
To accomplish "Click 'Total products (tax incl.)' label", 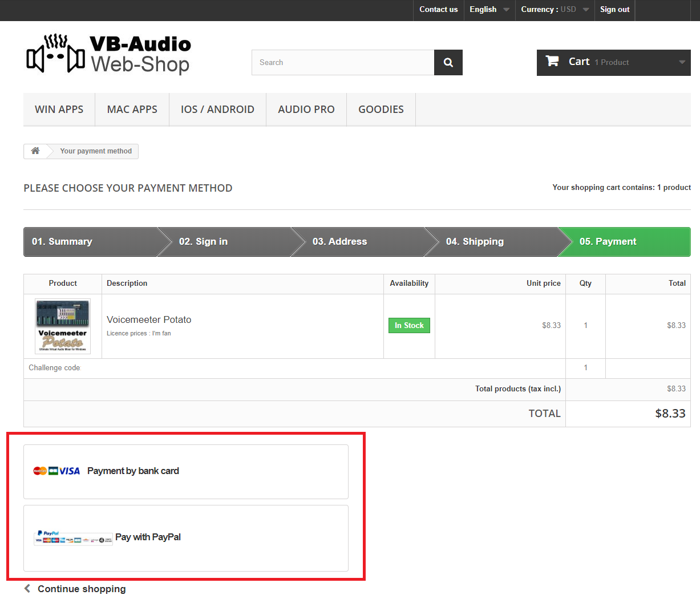I will 518,389.
